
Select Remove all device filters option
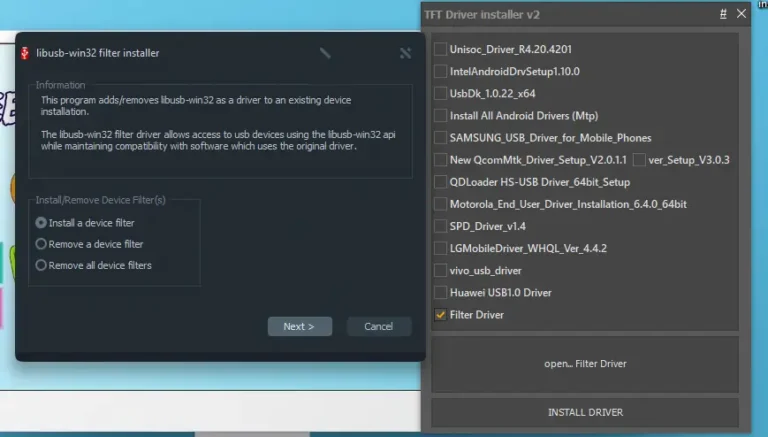[x=41, y=265]
